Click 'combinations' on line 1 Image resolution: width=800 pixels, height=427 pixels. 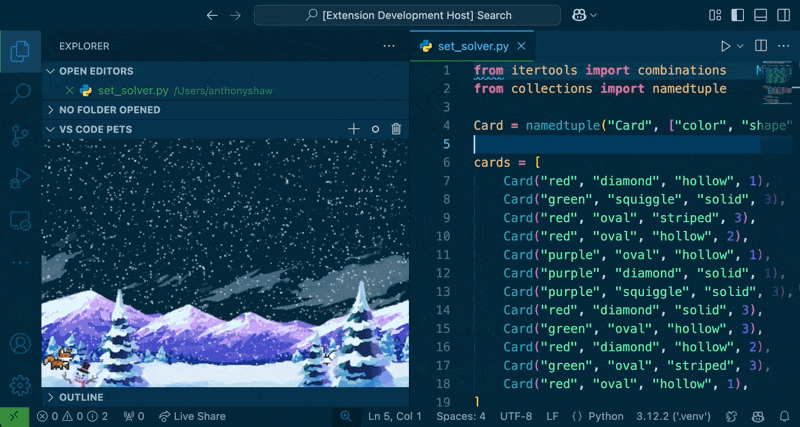coord(682,70)
